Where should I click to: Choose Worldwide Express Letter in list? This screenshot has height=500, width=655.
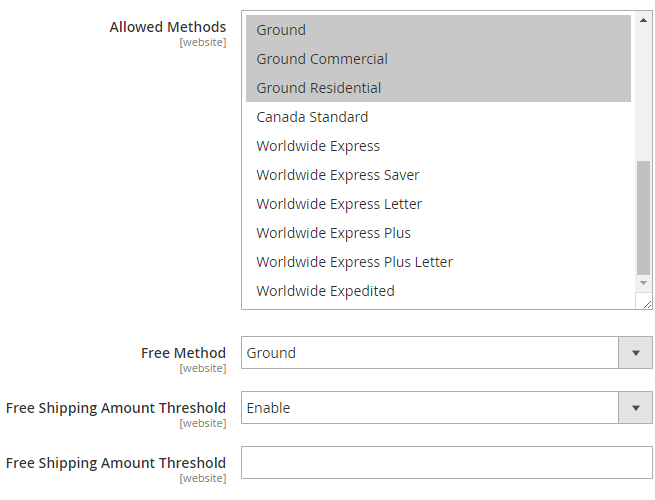pos(339,204)
